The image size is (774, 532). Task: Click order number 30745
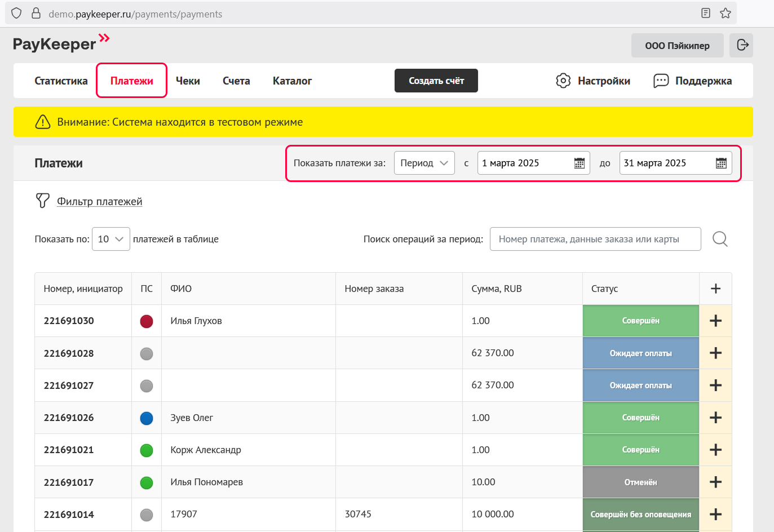click(358, 514)
